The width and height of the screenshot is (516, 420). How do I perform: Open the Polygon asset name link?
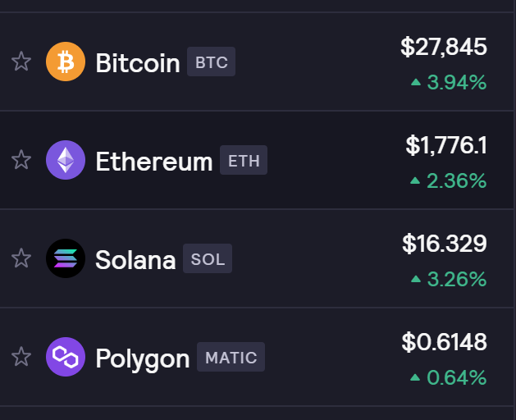tap(143, 358)
